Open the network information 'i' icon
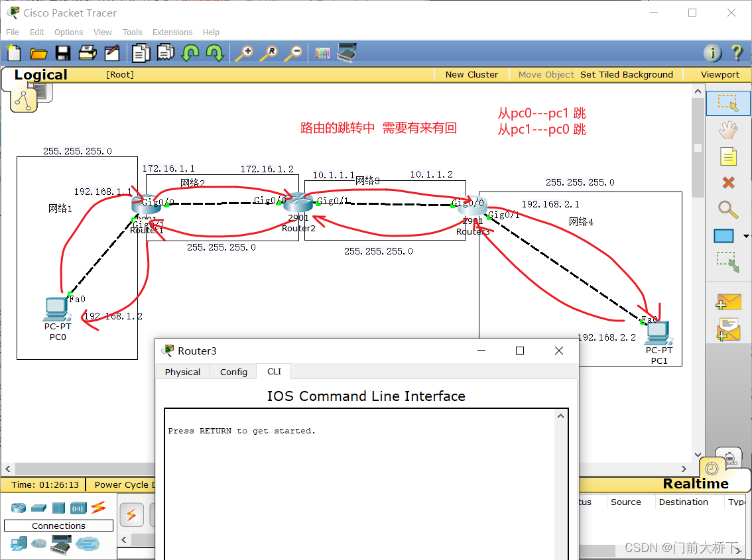This screenshot has height=560, width=752. (x=713, y=53)
